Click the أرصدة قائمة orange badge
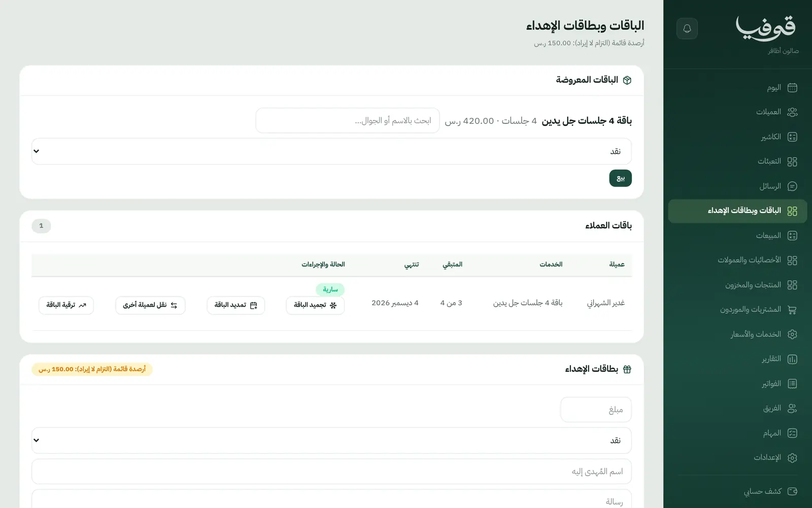This screenshot has width=812, height=508. coord(92,369)
